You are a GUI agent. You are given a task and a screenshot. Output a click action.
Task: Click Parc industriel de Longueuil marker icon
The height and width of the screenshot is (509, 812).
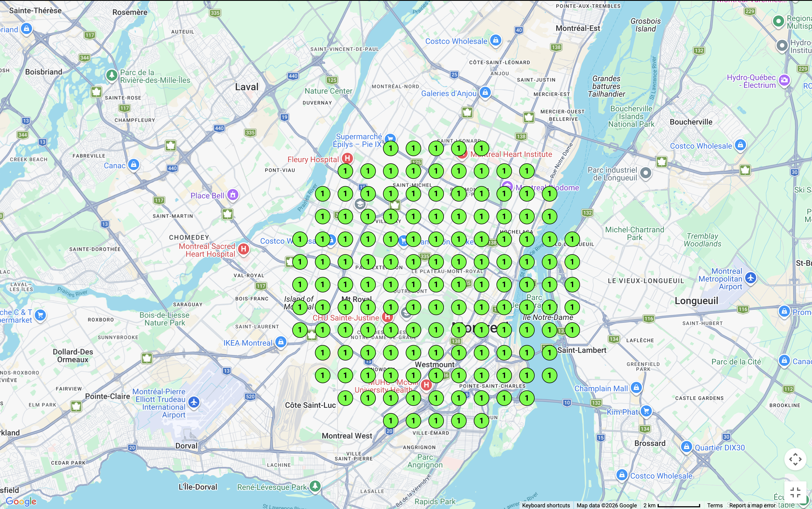[x=645, y=173]
